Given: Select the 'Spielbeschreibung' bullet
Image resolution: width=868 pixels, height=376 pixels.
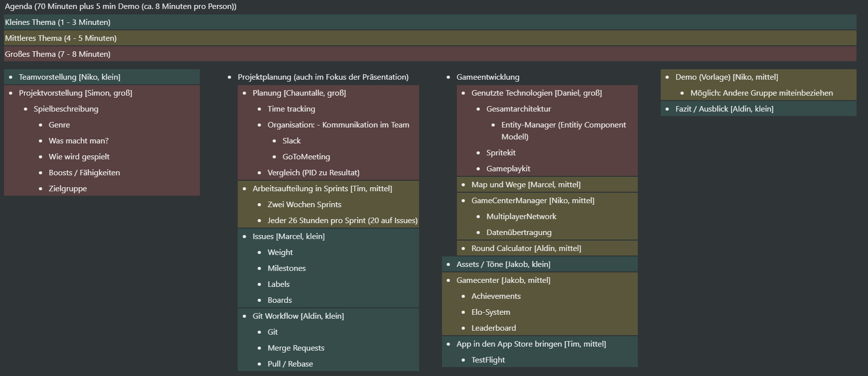Looking at the screenshot, I should coord(66,109).
